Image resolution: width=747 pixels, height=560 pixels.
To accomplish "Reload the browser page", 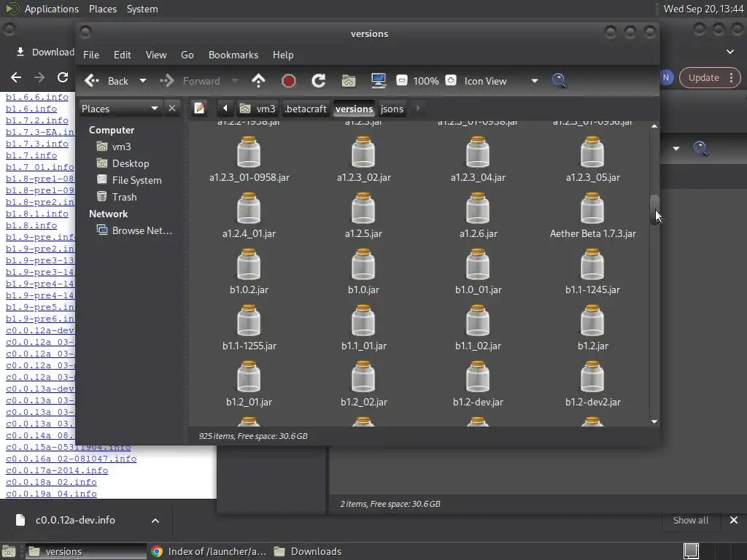I will (x=63, y=77).
